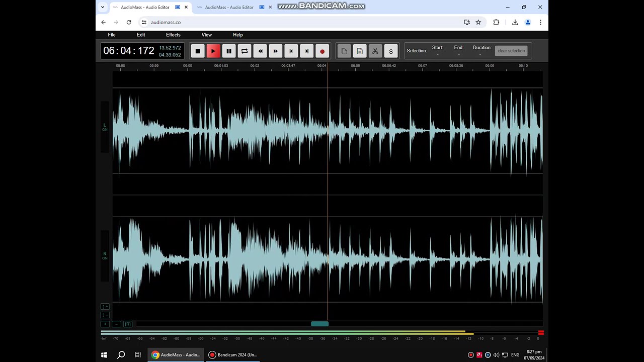Click the ENG language indicator

pos(515,355)
